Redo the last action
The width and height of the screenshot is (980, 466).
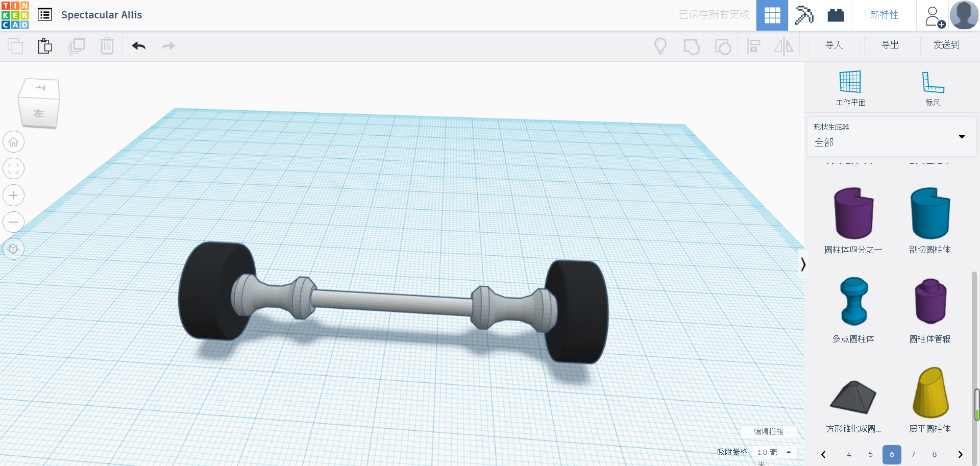[168, 46]
